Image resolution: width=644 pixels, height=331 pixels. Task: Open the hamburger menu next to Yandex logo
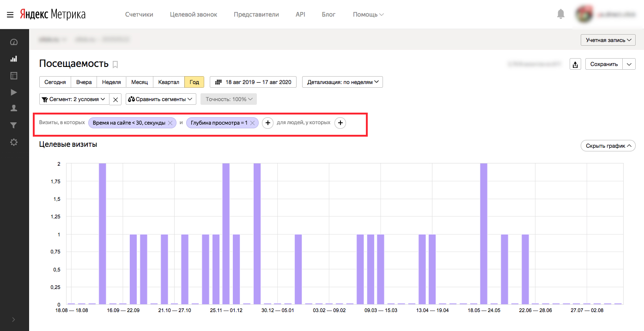click(10, 15)
